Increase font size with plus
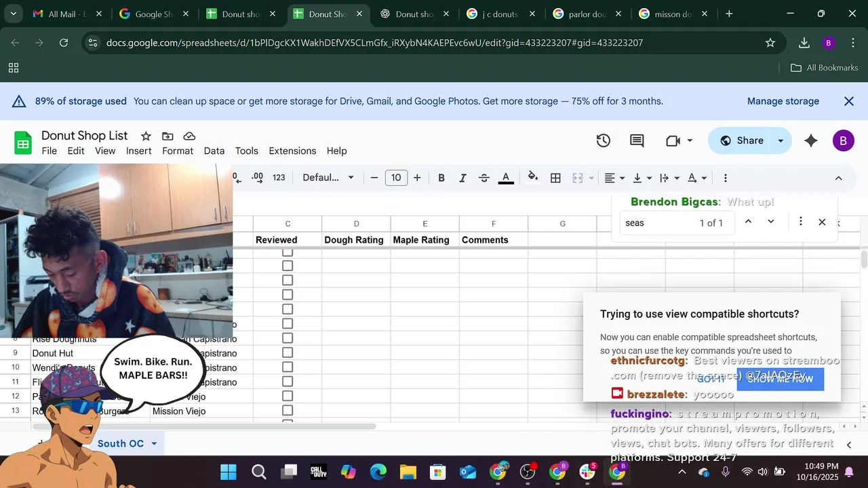The width and height of the screenshot is (868, 488). click(x=417, y=178)
